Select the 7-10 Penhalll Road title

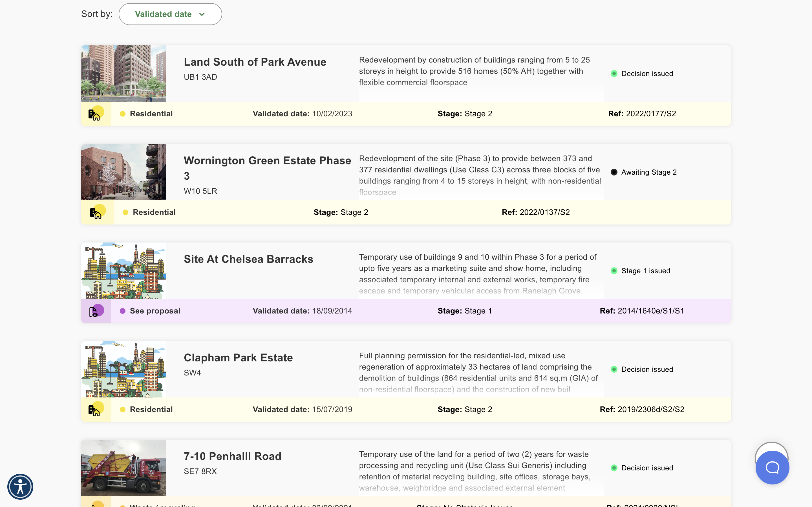coord(233,456)
